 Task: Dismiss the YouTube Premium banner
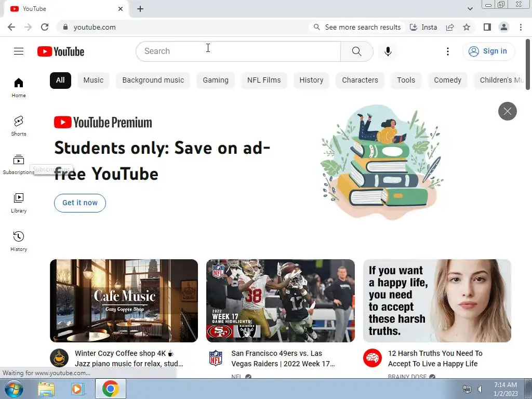[507, 111]
